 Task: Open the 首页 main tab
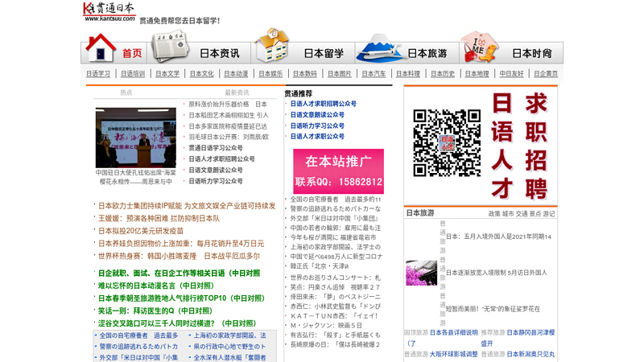[x=132, y=53]
